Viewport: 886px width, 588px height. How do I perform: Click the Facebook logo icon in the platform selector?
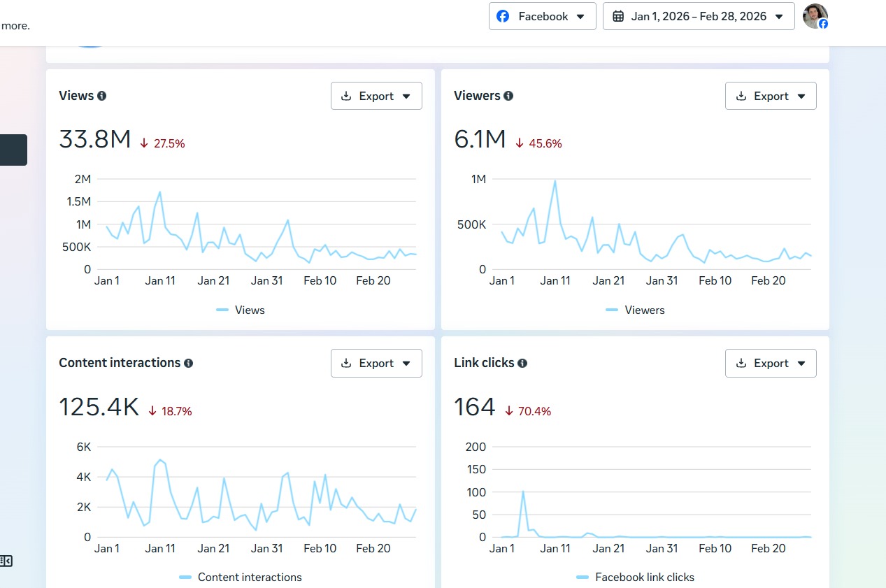pyautogui.click(x=503, y=16)
